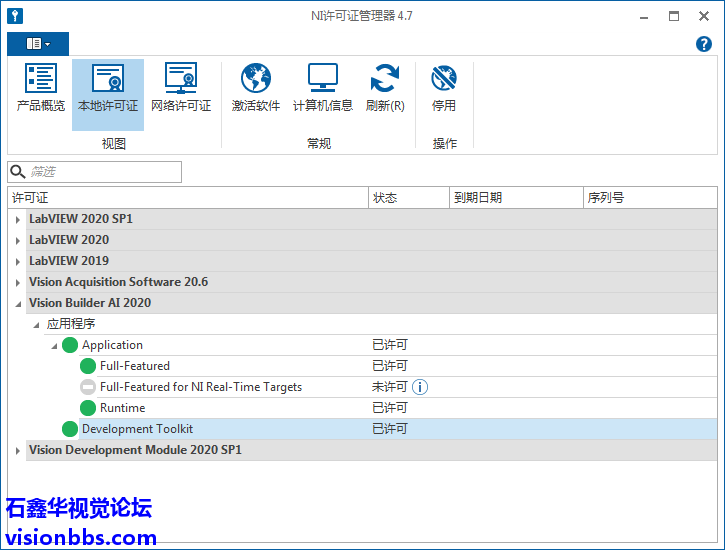This screenshot has width=725, height=550.
Task: Switch to 网络许可证 network license view
Action: tap(181, 88)
